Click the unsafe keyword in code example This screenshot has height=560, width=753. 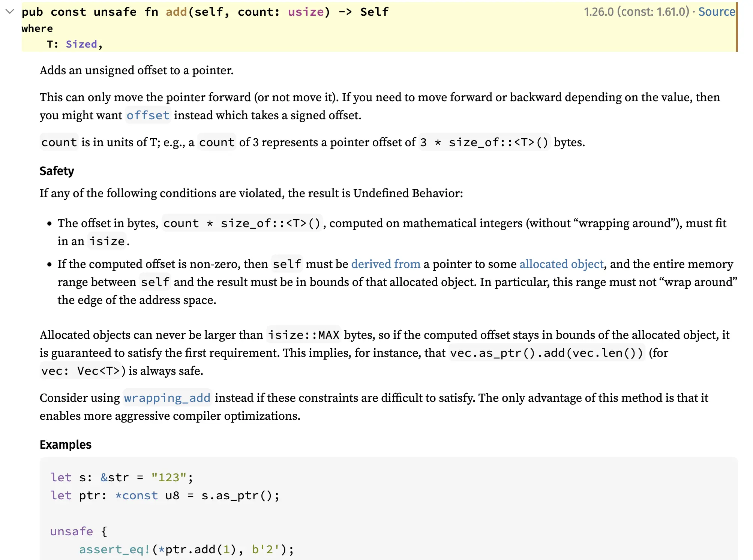[x=71, y=532]
